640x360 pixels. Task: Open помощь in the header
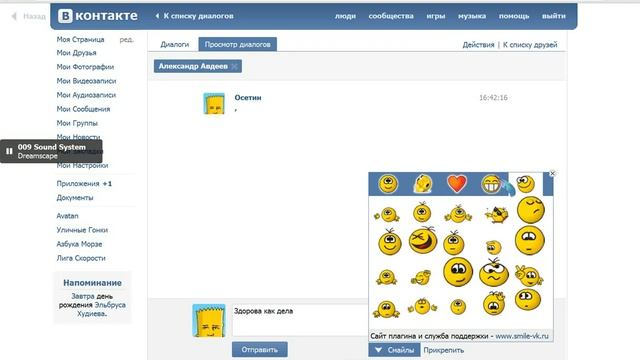click(x=514, y=16)
